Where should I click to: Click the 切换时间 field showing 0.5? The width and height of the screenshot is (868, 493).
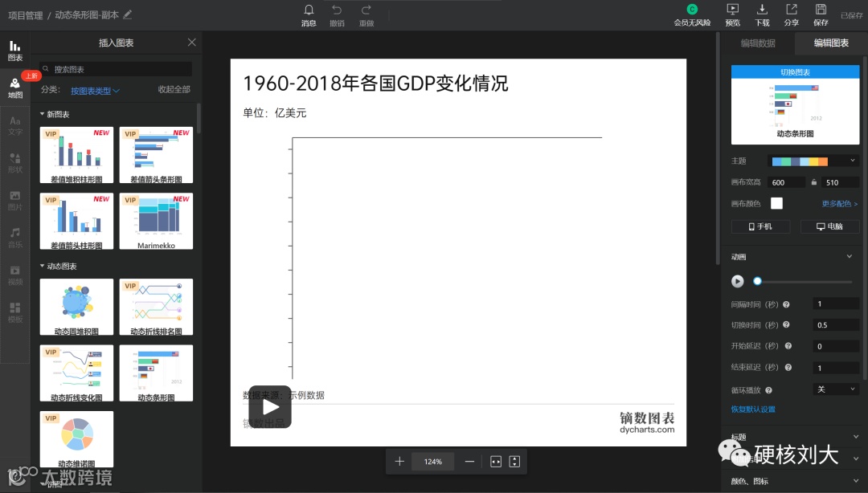tap(835, 325)
